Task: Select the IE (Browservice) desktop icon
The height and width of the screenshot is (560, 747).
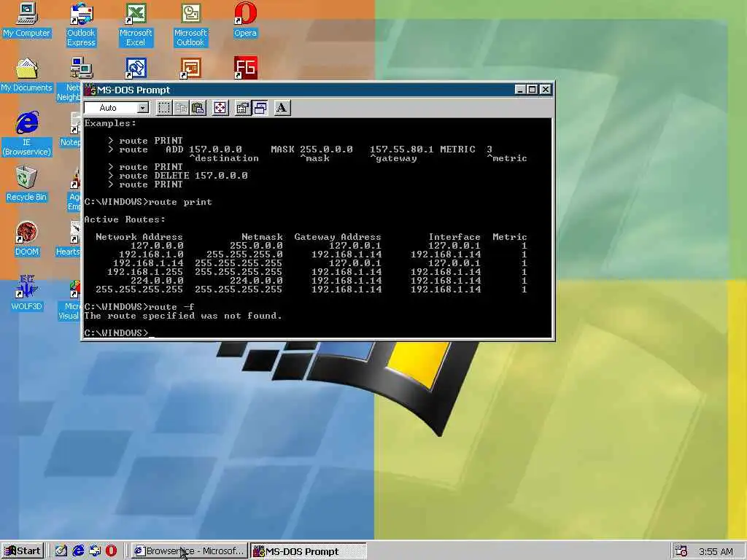Action: coord(27,134)
